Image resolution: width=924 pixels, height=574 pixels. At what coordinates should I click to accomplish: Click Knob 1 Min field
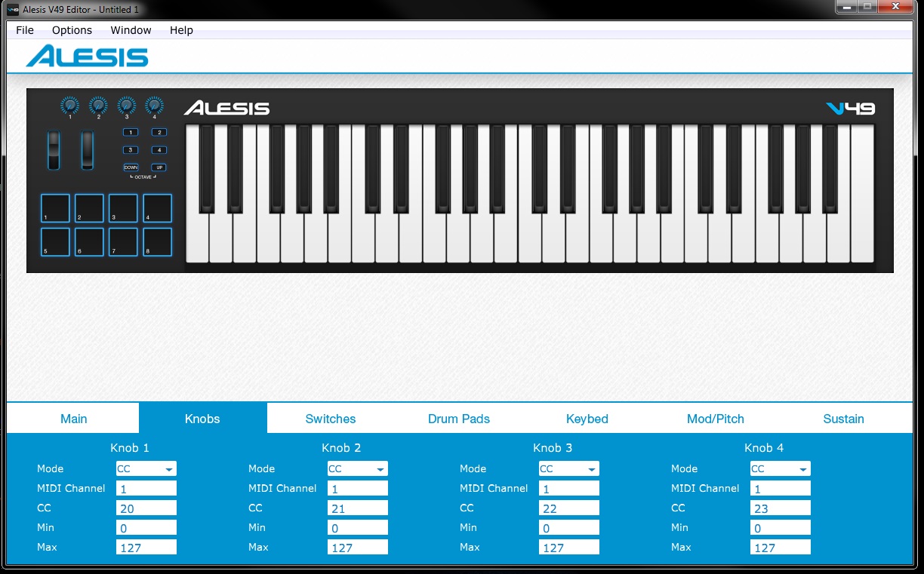tap(146, 528)
